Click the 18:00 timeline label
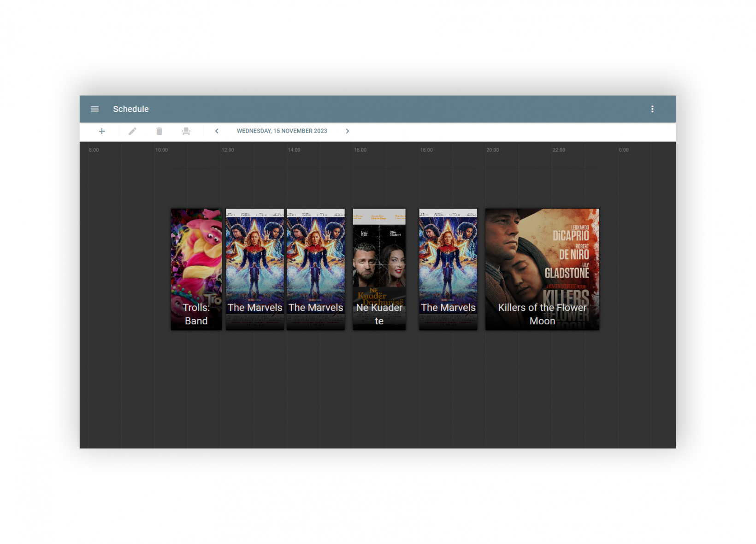Viewport: 756px width, 544px height. tap(426, 150)
